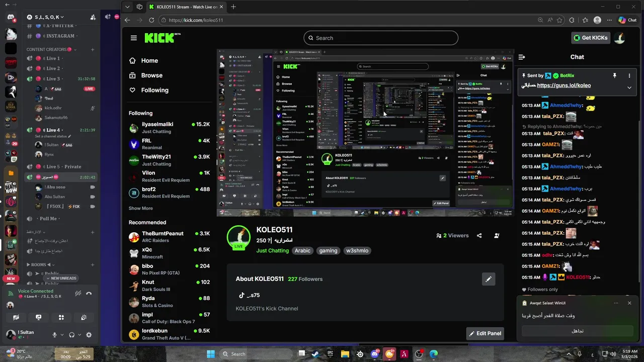Open pinned message three-dot options
Screen dimensions: 644x362
[629, 75]
